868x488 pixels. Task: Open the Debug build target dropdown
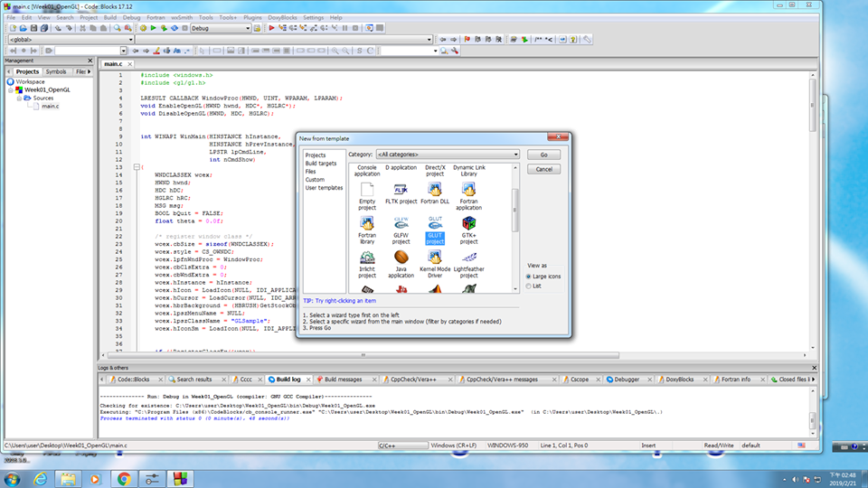tap(221, 28)
